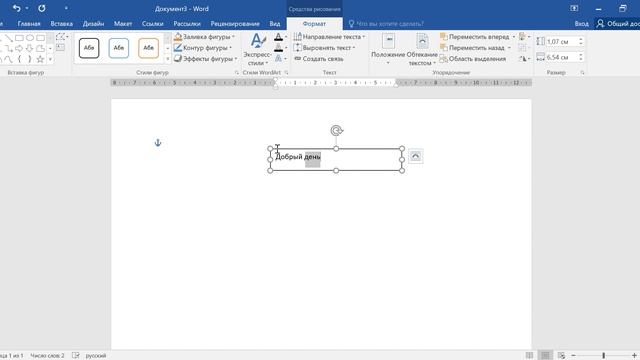Open Обтекание текстом menu
This screenshot has width=640, height=360.
[x=422, y=49]
